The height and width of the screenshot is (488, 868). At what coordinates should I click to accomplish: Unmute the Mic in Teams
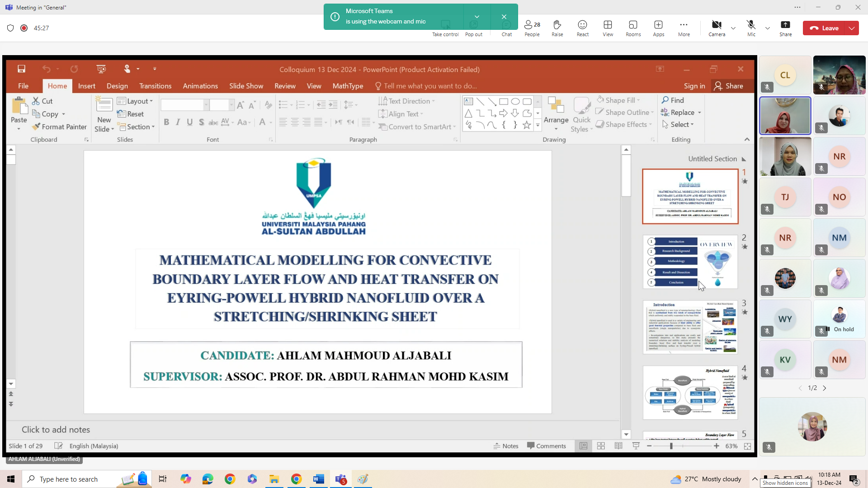pos(751,28)
